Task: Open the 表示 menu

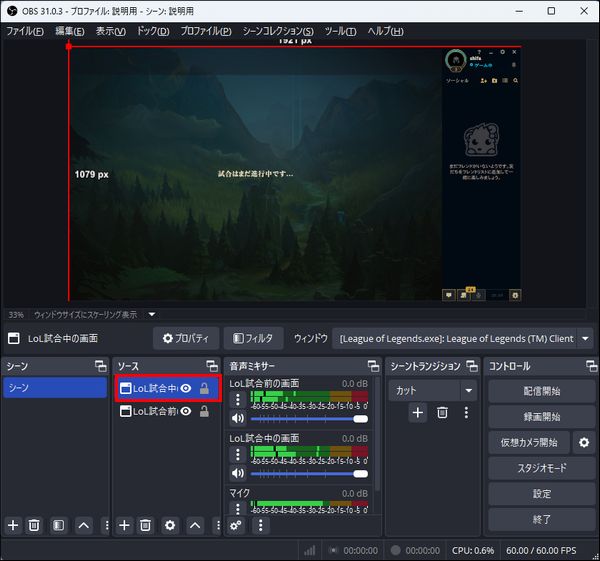Action: tap(111, 31)
